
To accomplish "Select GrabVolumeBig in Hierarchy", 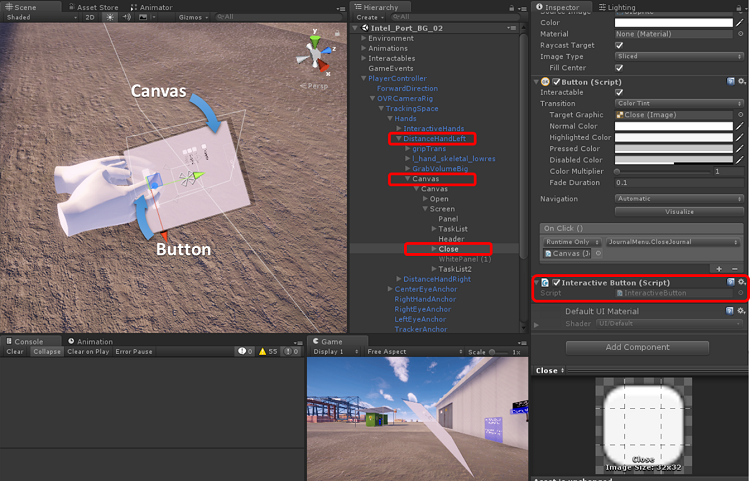I will point(440,168).
